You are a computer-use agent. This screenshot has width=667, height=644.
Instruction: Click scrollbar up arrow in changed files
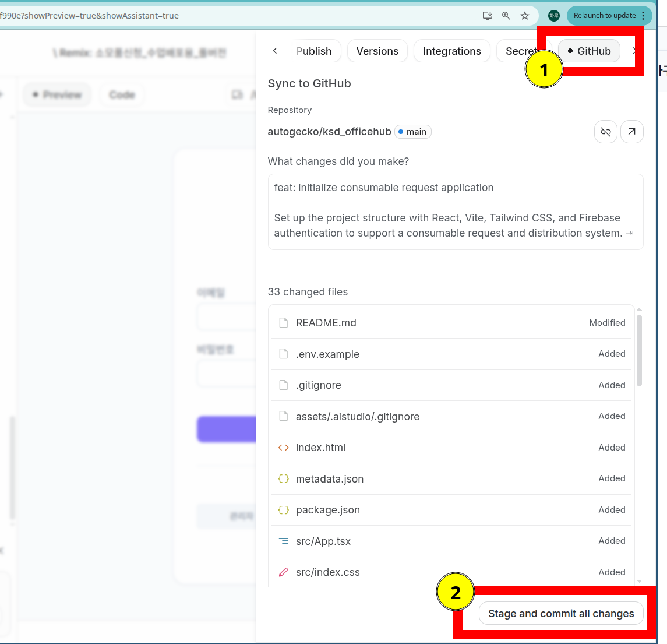tap(639, 309)
